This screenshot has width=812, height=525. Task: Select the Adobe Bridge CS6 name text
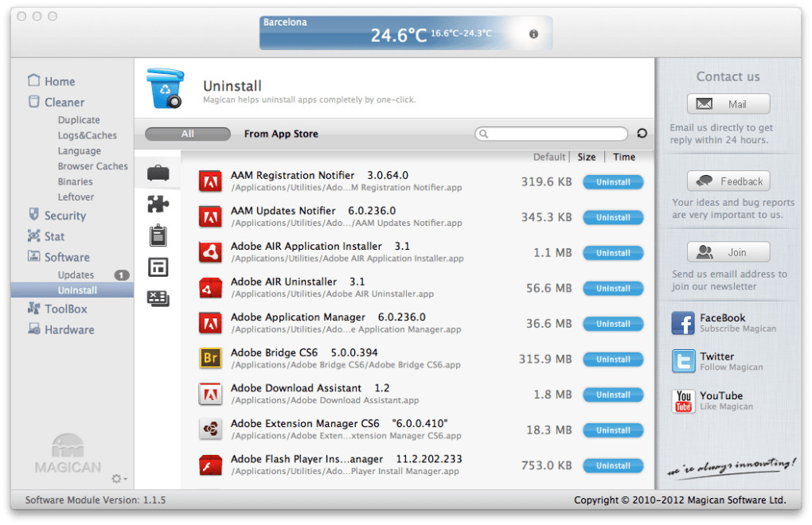(x=274, y=352)
